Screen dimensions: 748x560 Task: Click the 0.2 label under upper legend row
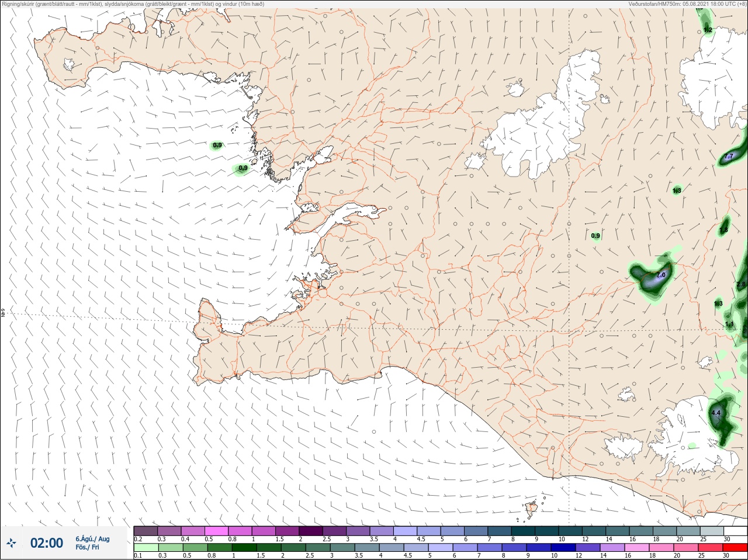[138, 539]
